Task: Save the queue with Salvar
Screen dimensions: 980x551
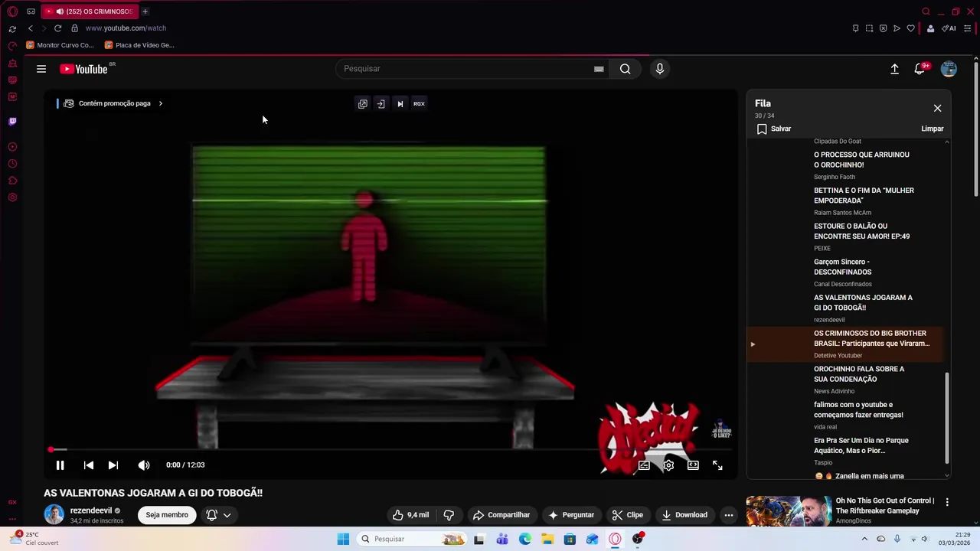Action: [774, 129]
